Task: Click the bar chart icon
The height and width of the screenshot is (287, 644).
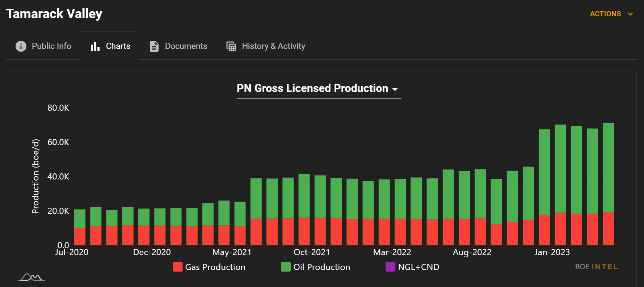Action: (x=95, y=46)
